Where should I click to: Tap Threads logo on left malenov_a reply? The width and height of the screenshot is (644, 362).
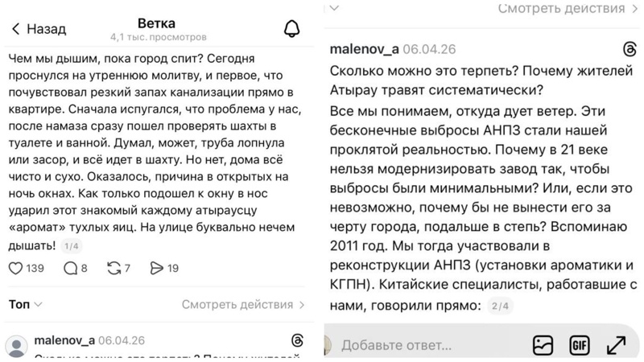coord(295,341)
